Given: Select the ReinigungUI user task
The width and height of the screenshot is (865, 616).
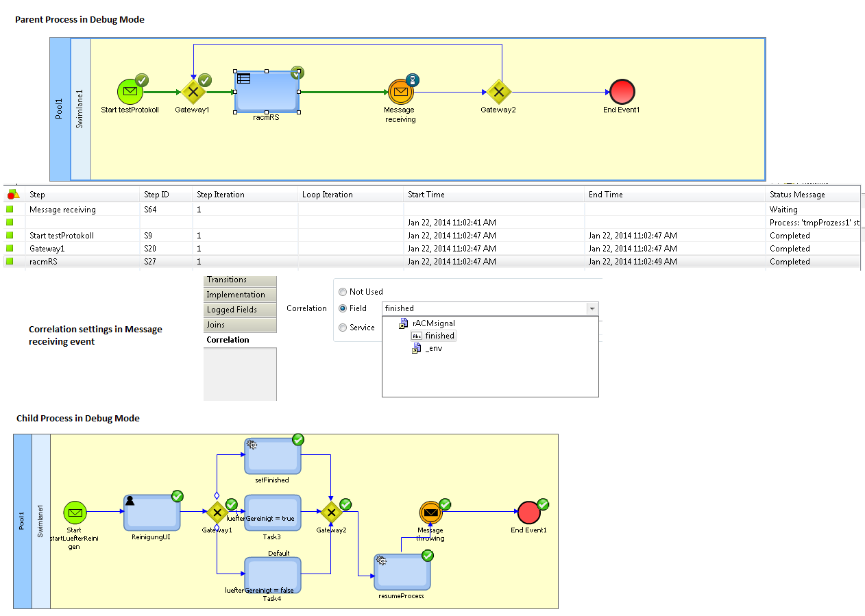Looking at the screenshot, I should 151,513.
